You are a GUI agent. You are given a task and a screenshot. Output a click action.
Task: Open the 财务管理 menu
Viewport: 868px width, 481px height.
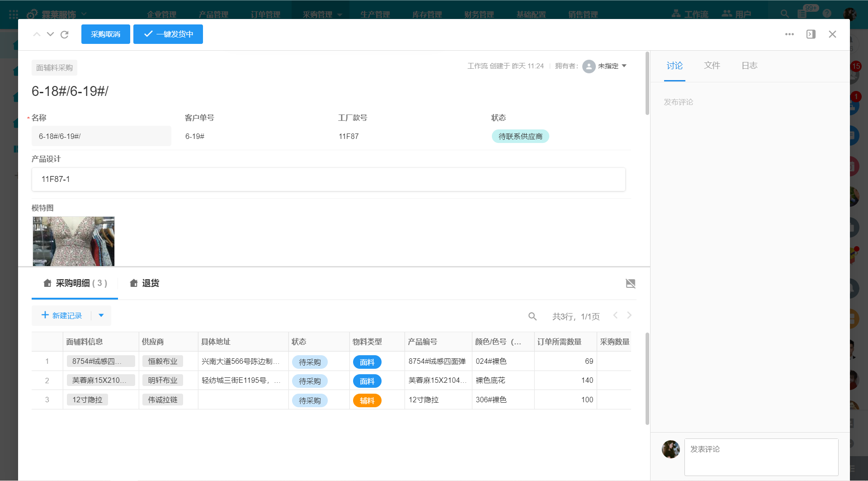tap(479, 14)
